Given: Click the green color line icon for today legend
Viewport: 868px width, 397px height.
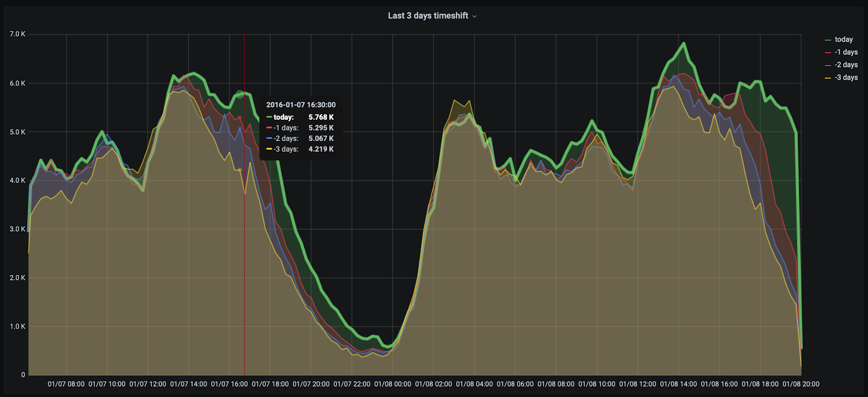Looking at the screenshot, I should click(828, 40).
